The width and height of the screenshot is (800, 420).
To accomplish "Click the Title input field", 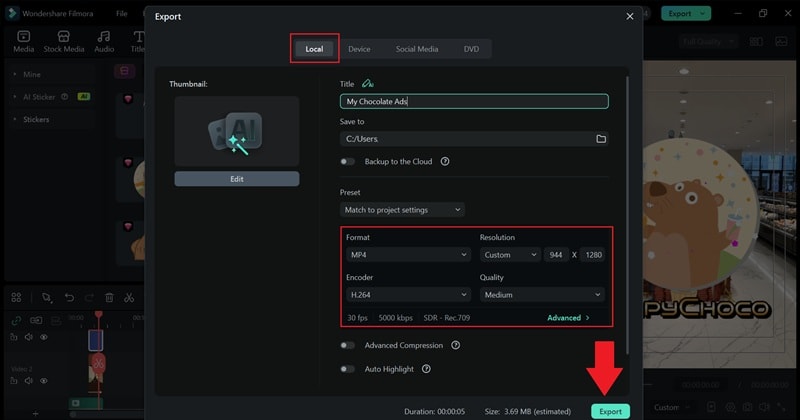I will (x=474, y=101).
